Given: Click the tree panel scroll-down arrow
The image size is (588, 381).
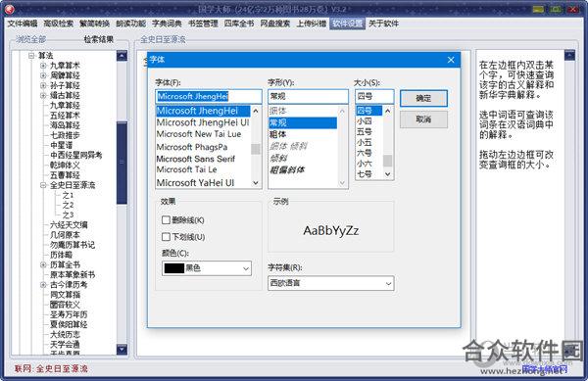Looking at the screenshot, I should [x=122, y=350].
